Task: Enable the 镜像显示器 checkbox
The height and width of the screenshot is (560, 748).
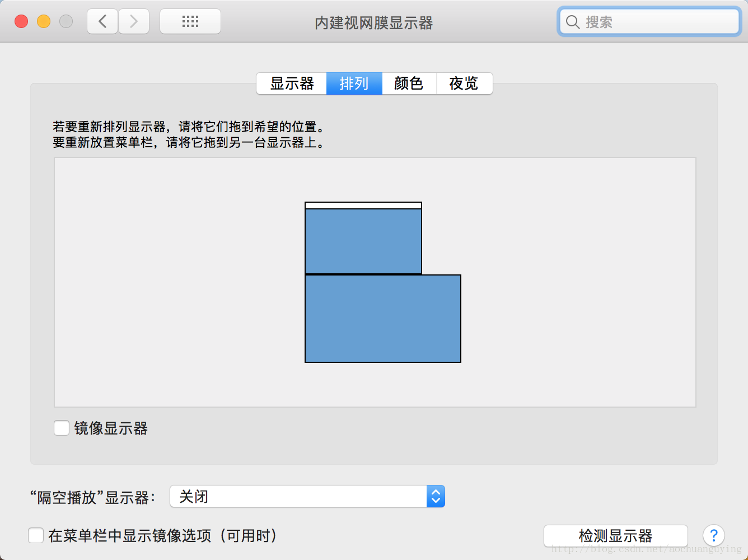Action: [x=62, y=428]
